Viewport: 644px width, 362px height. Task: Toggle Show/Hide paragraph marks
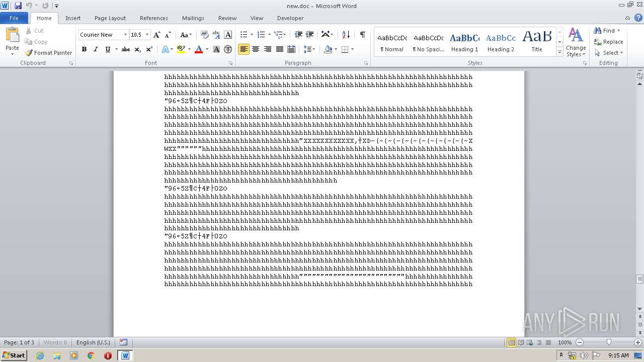pos(362,35)
